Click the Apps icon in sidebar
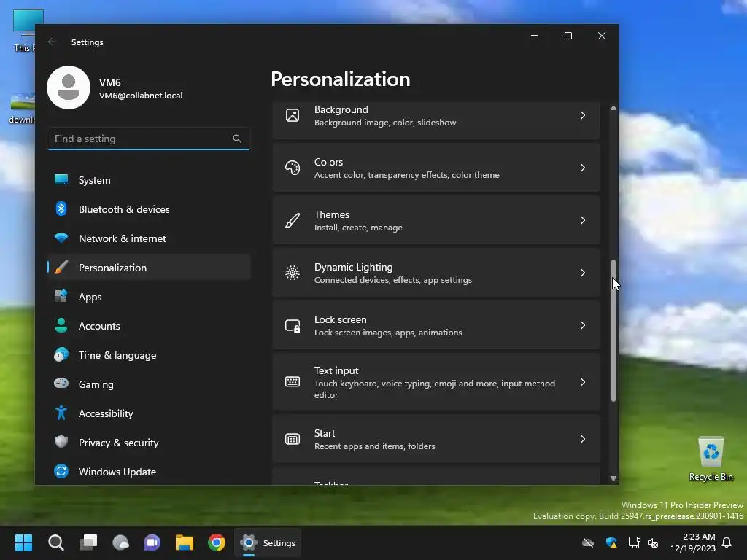 [x=61, y=296]
